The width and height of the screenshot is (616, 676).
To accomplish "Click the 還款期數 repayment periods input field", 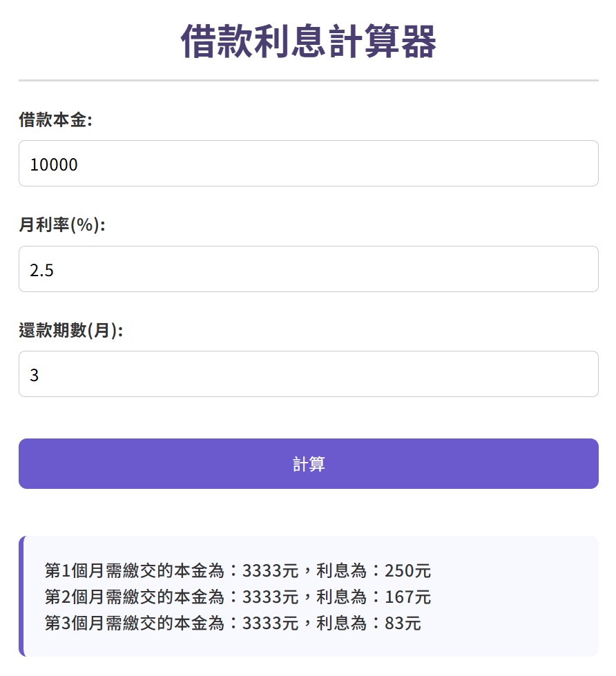I will pos(308,374).
